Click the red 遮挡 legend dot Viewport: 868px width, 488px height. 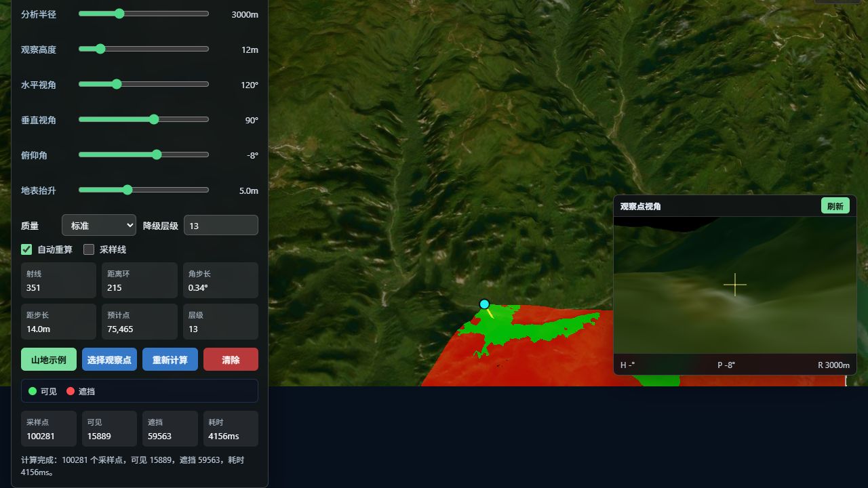click(x=71, y=391)
